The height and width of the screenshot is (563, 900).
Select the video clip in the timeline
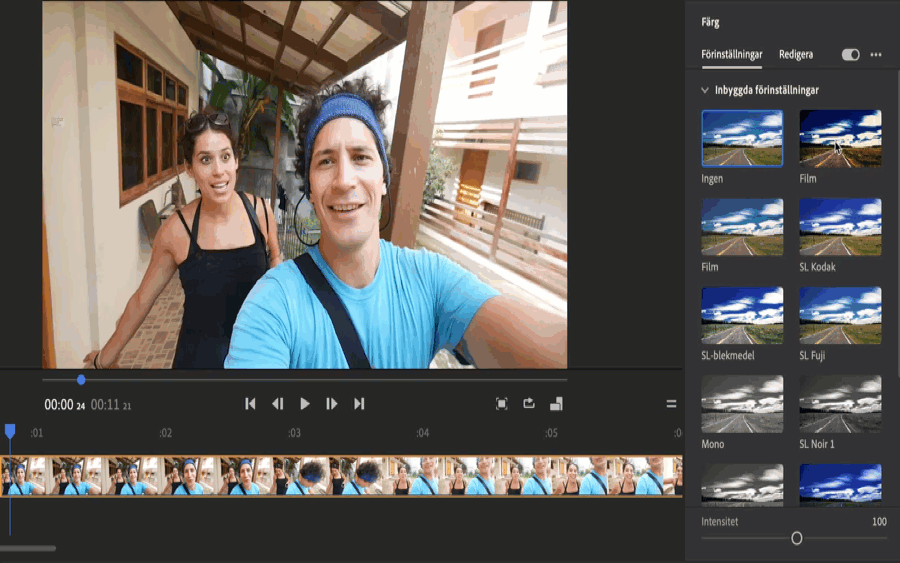(x=340, y=476)
